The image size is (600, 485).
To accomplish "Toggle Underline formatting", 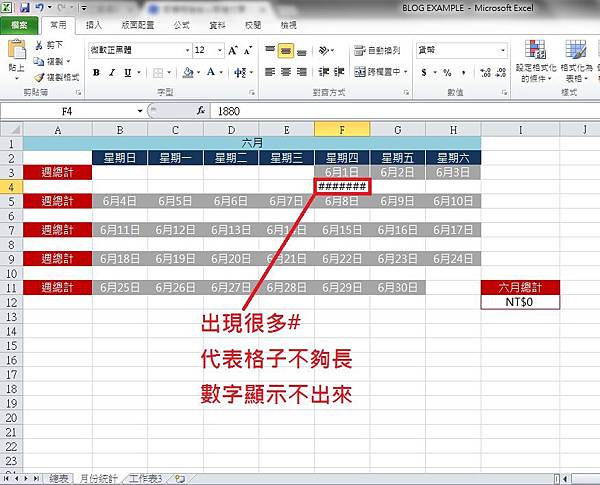I will coord(127,72).
